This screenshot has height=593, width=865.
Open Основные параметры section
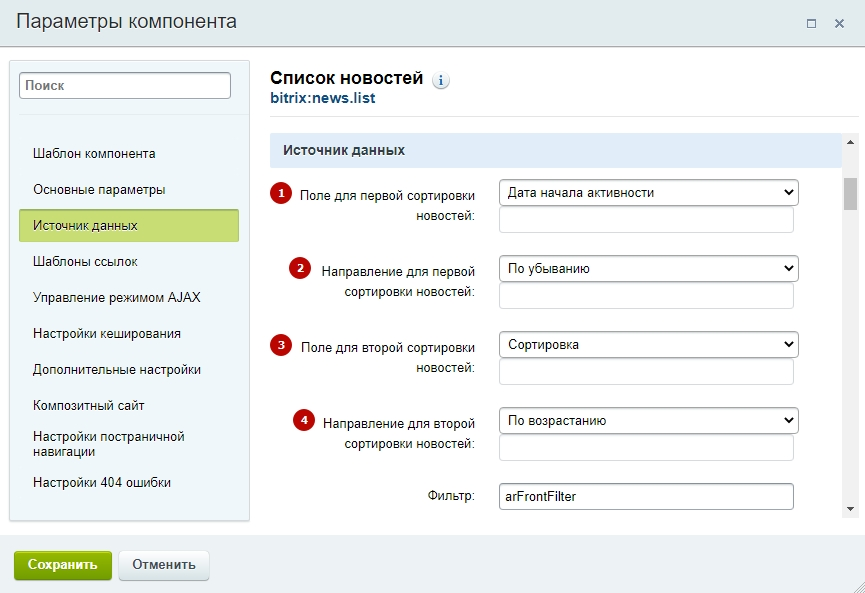pos(99,190)
